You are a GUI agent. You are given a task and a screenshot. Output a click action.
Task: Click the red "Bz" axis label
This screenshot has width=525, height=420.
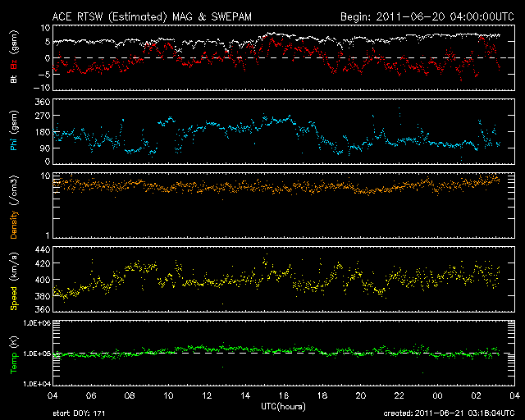coord(14,64)
